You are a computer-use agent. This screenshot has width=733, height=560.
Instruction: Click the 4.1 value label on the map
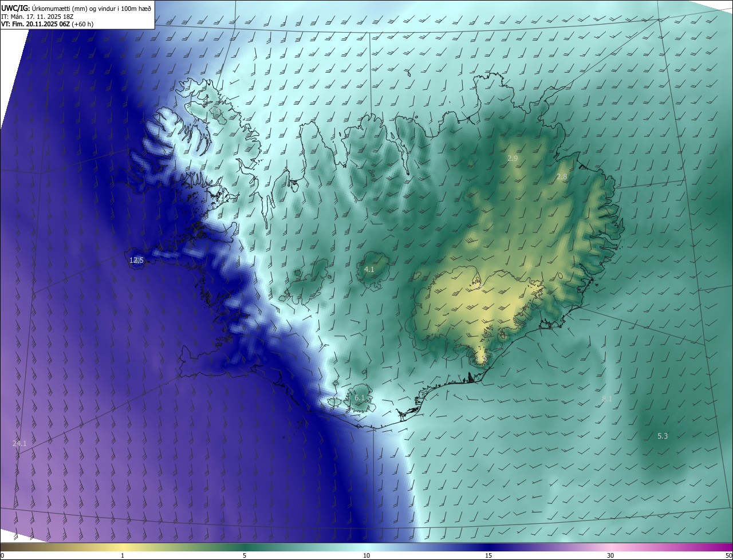(x=369, y=269)
